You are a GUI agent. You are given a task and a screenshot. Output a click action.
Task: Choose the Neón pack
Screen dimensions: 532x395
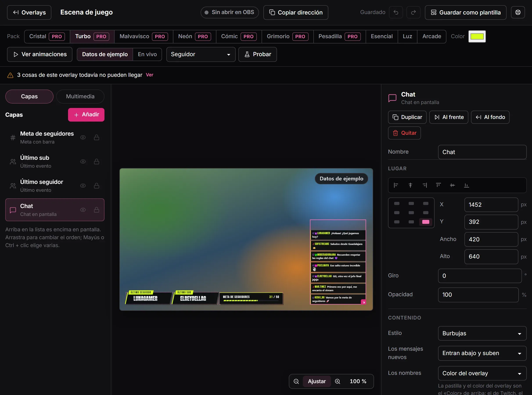point(194,36)
